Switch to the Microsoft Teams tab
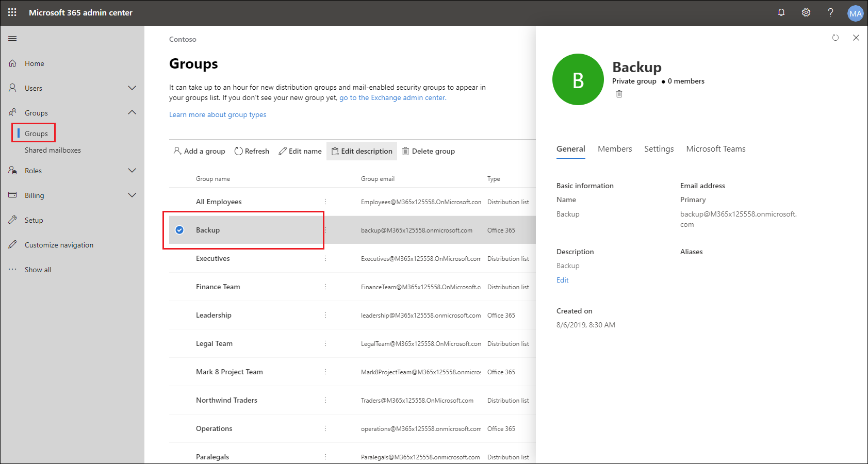The image size is (868, 464). (x=716, y=148)
